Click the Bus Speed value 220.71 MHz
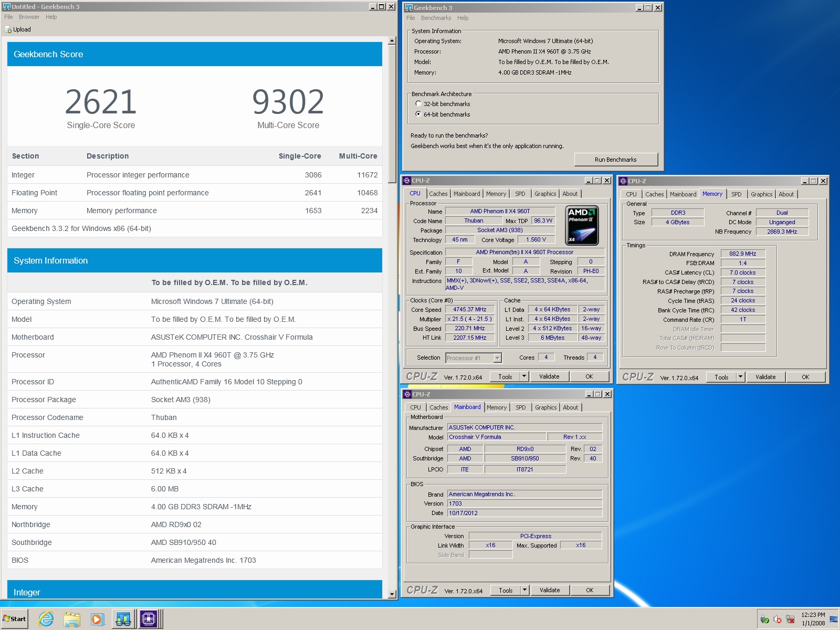 coord(470,328)
